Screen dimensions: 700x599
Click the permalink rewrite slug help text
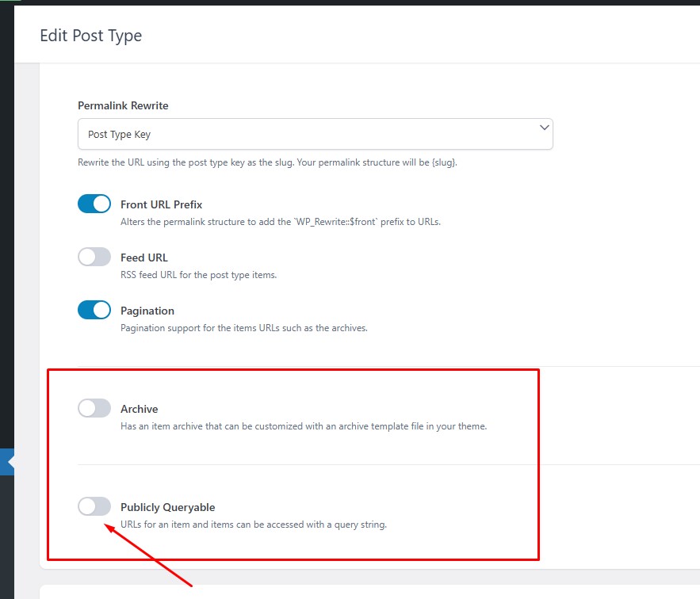(267, 162)
